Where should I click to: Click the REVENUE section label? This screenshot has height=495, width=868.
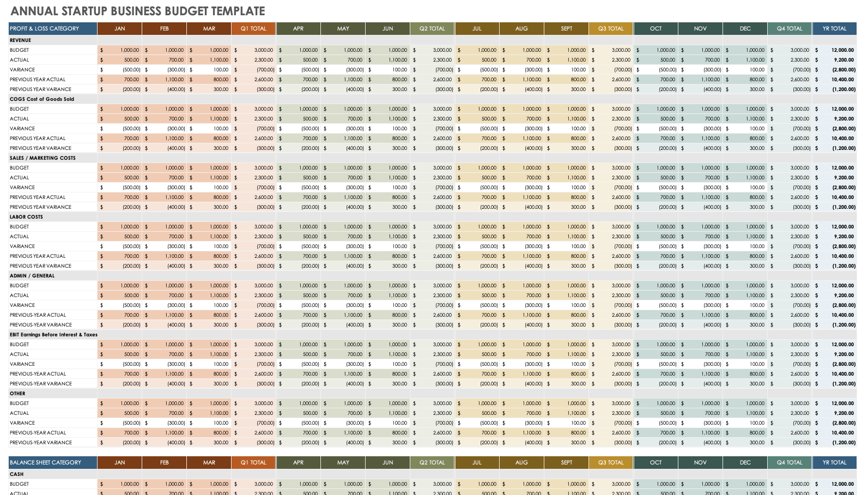[20, 40]
